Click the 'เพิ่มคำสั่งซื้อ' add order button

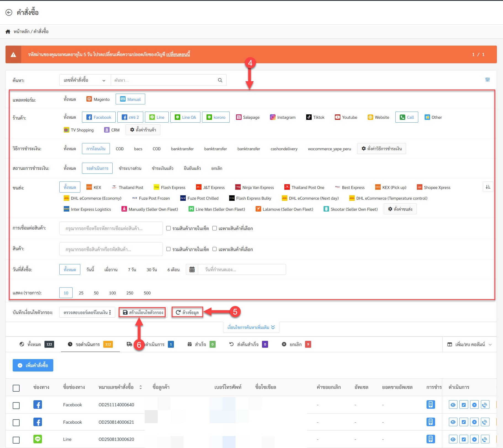33,365
